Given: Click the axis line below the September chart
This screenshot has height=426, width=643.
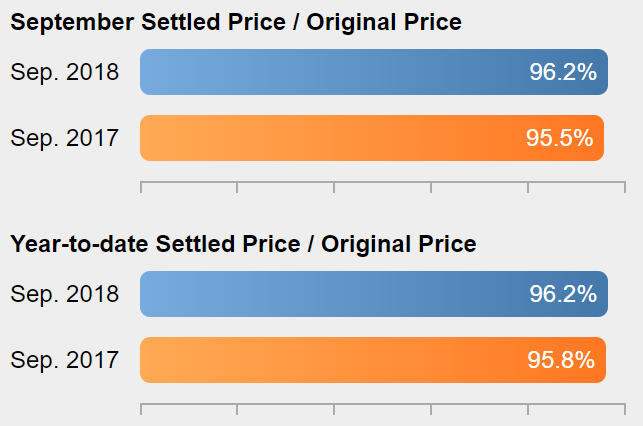Looking at the screenshot, I should [383, 182].
